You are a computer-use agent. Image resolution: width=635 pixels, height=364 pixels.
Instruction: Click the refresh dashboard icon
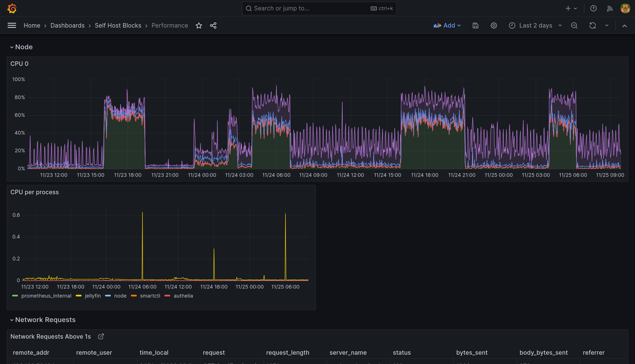pos(592,25)
